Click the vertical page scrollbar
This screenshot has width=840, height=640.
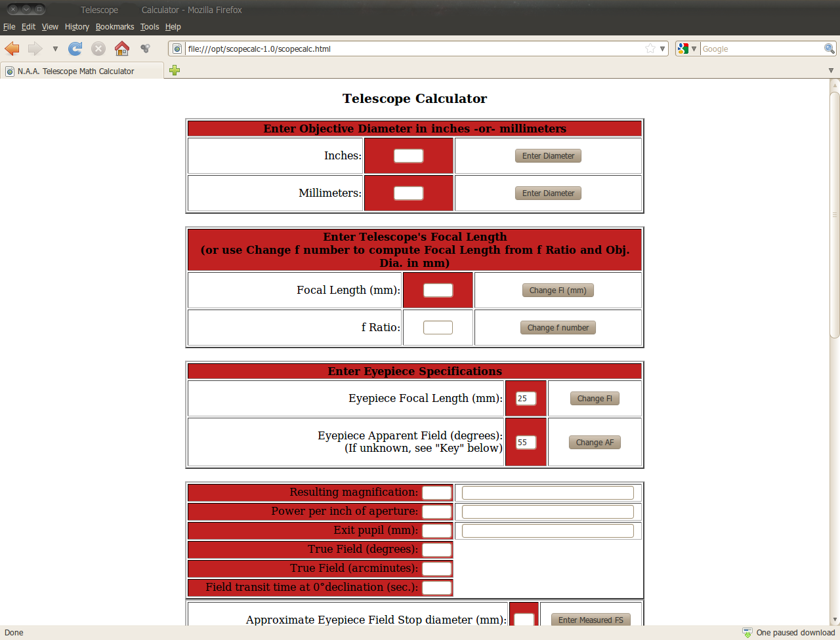point(835,216)
